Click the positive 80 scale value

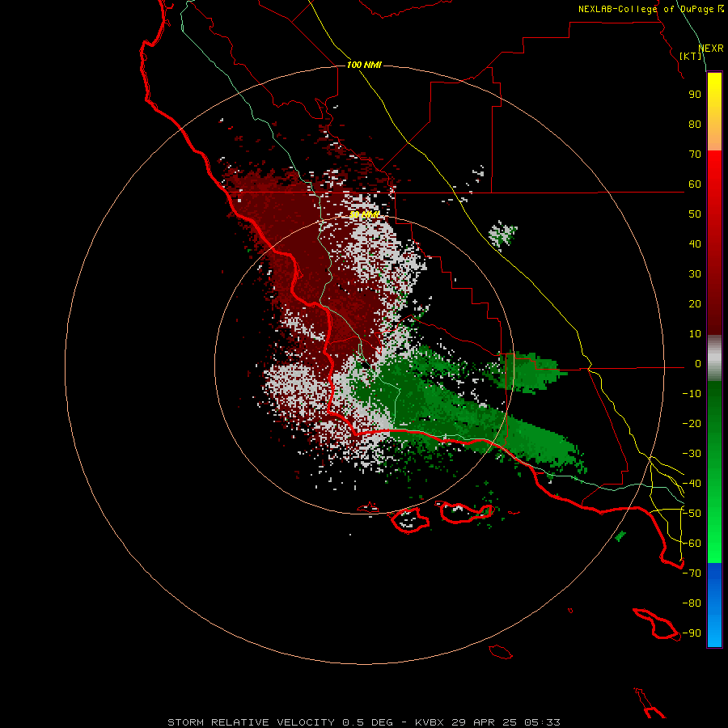695,125
